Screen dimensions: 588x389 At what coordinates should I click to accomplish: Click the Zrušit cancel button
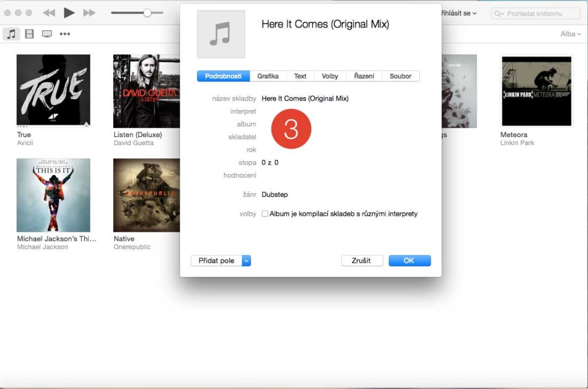[362, 261]
